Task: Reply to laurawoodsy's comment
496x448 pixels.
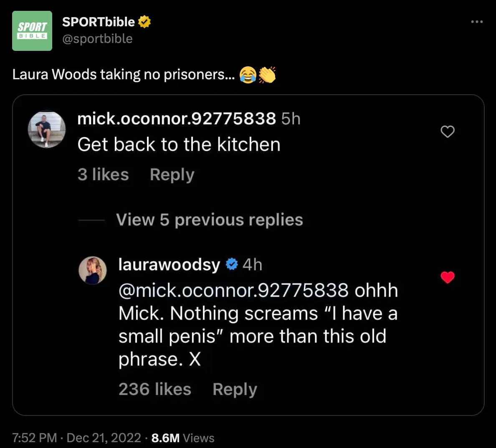Action: point(235,389)
